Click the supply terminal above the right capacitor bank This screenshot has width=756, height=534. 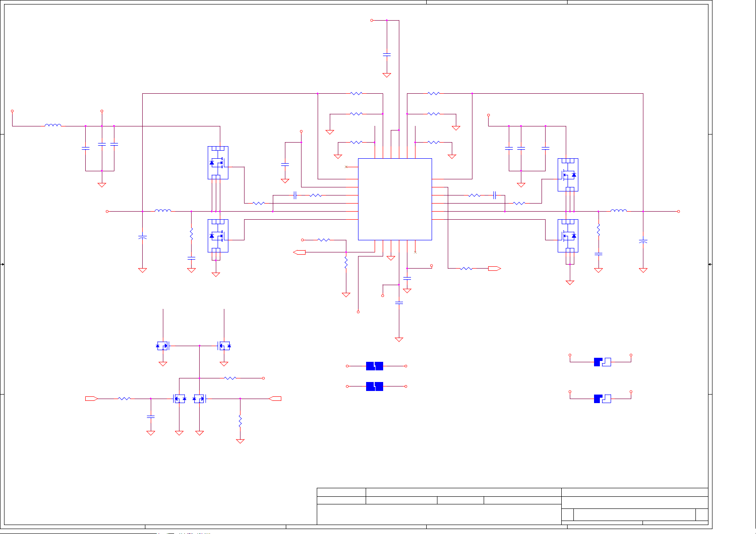(x=489, y=115)
